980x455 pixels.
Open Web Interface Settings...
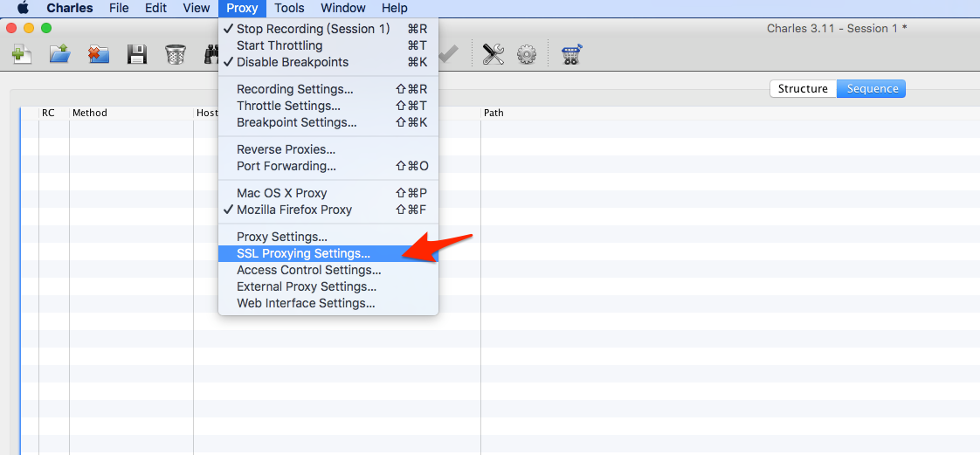[x=328, y=303]
